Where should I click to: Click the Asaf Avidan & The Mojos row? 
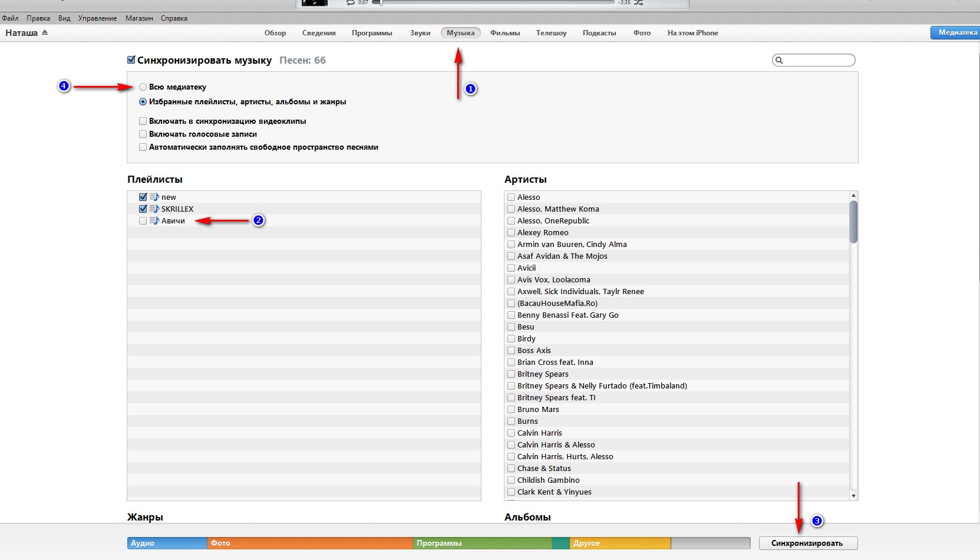pos(677,256)
